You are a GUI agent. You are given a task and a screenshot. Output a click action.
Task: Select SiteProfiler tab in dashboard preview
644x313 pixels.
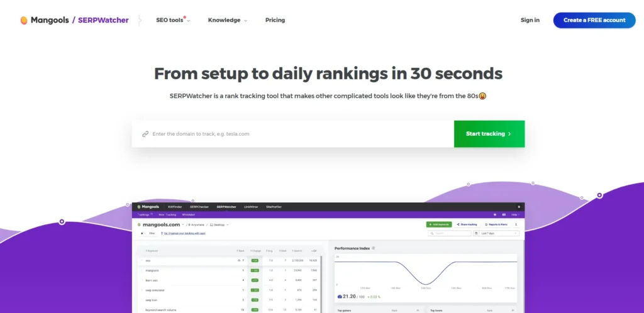point(274,207)
